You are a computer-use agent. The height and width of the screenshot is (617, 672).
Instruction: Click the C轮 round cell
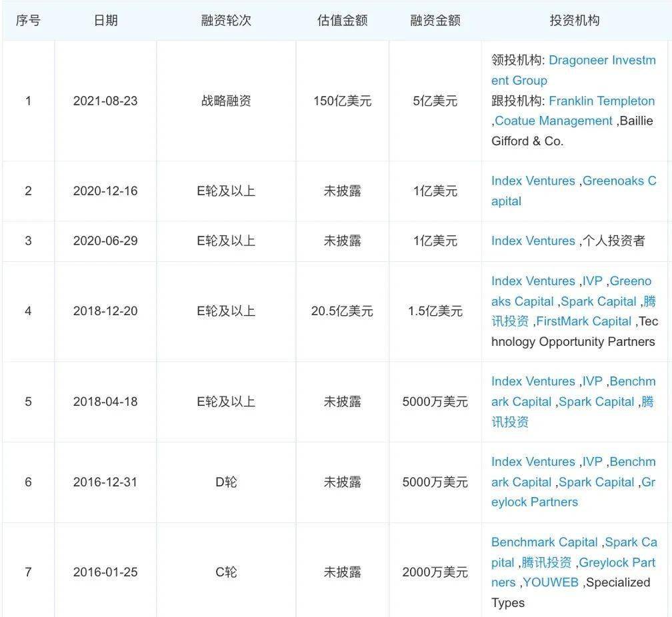[226, 572]
